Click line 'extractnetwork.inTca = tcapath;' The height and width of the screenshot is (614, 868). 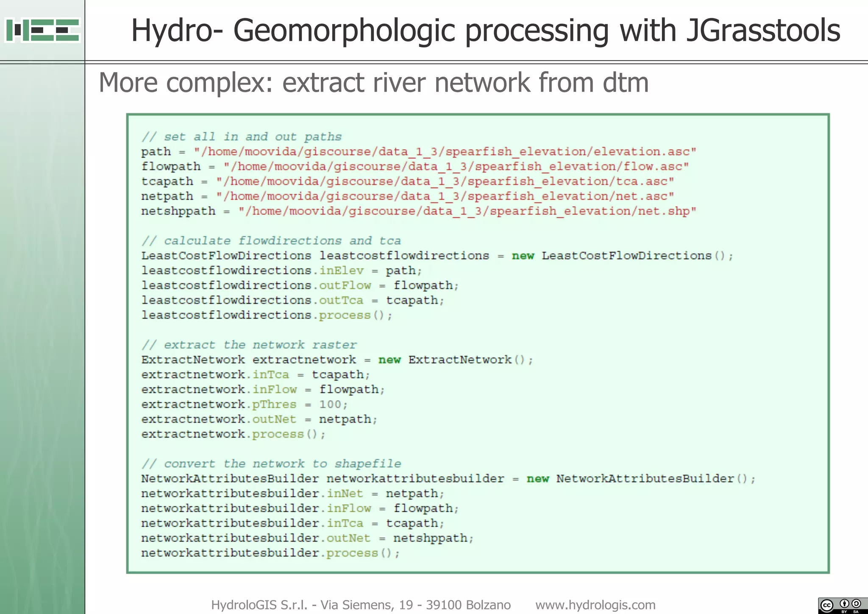point(256,374)
